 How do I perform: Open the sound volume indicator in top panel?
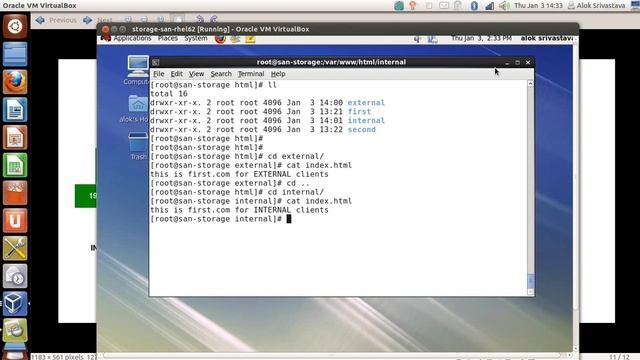pos(504,6)
